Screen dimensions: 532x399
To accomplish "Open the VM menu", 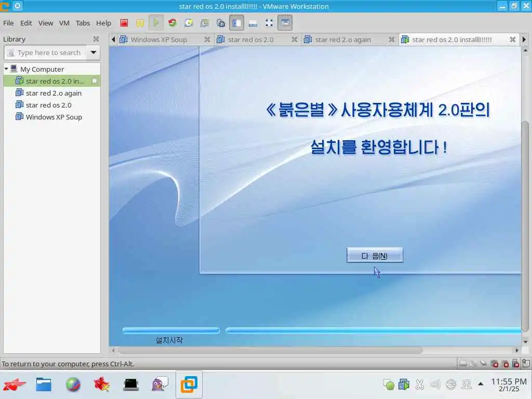I will pos(64,23).
